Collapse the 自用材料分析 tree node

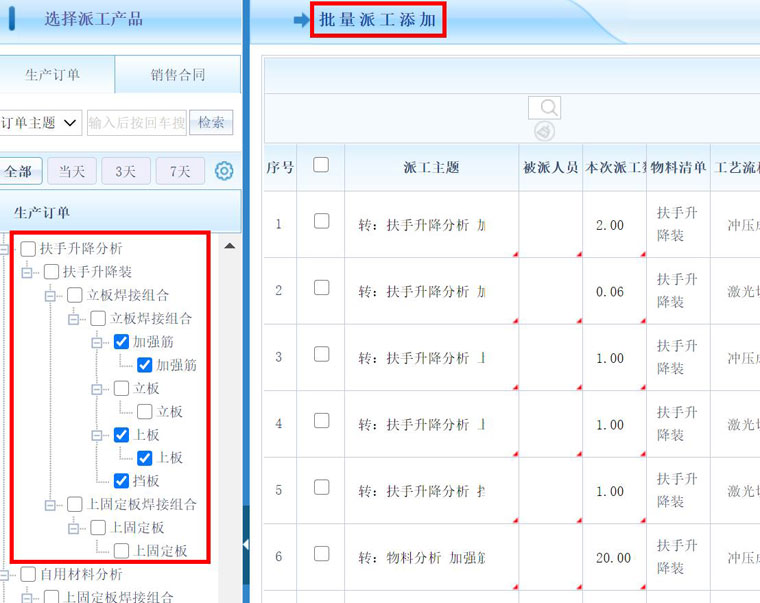[6, 575]
